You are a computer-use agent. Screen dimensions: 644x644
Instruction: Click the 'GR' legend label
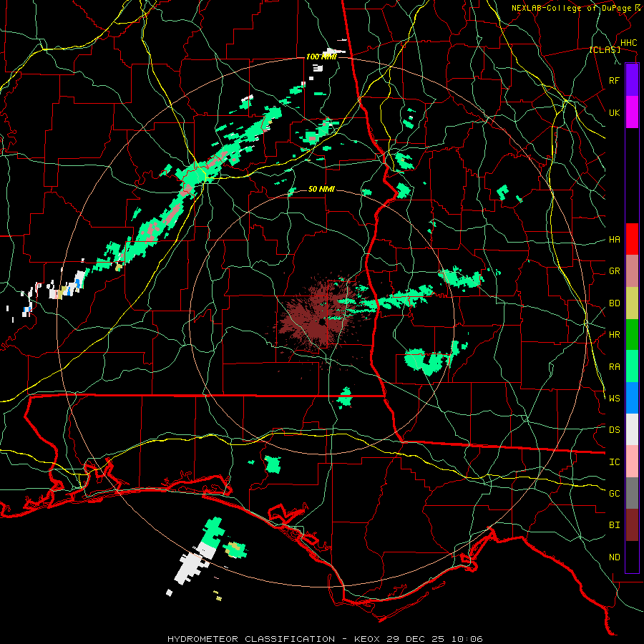(615, 271)
